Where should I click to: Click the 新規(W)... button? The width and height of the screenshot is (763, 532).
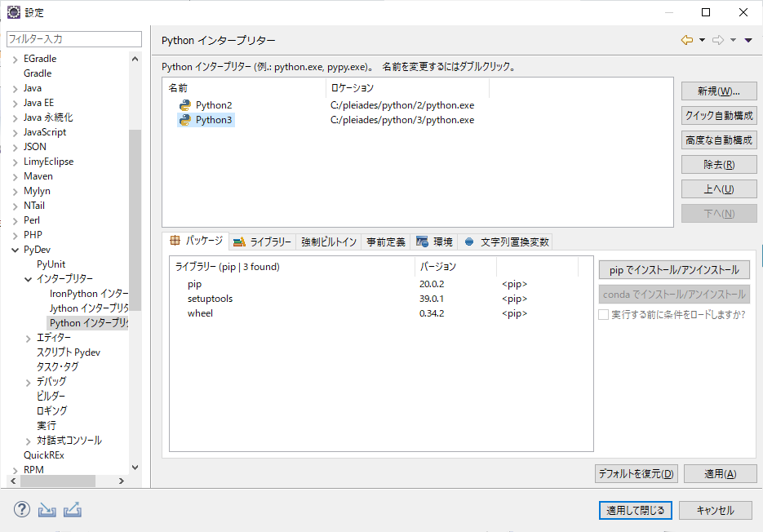coord(719,91)
